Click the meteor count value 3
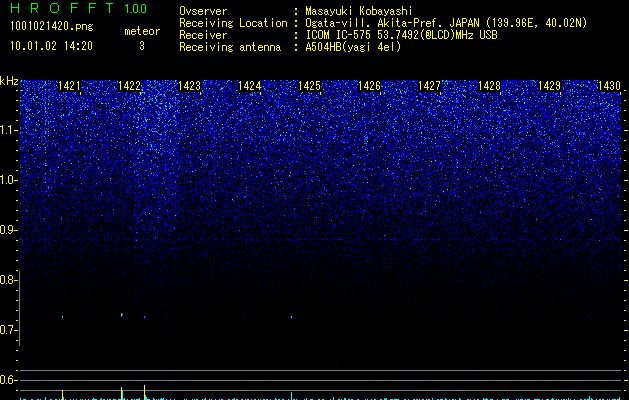The height and width of the screenshot is (400, 629). (142, 46)
